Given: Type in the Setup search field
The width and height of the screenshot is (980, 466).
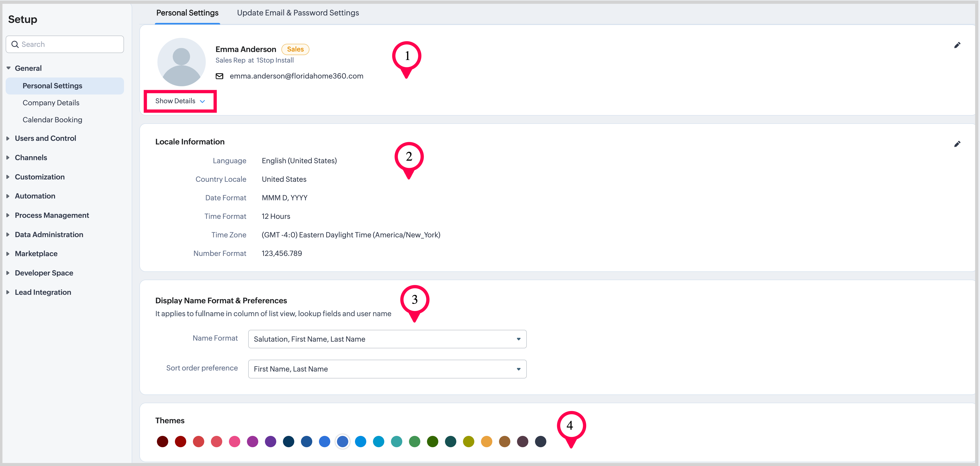Looking at the screenshot, I should click(70, 45).
